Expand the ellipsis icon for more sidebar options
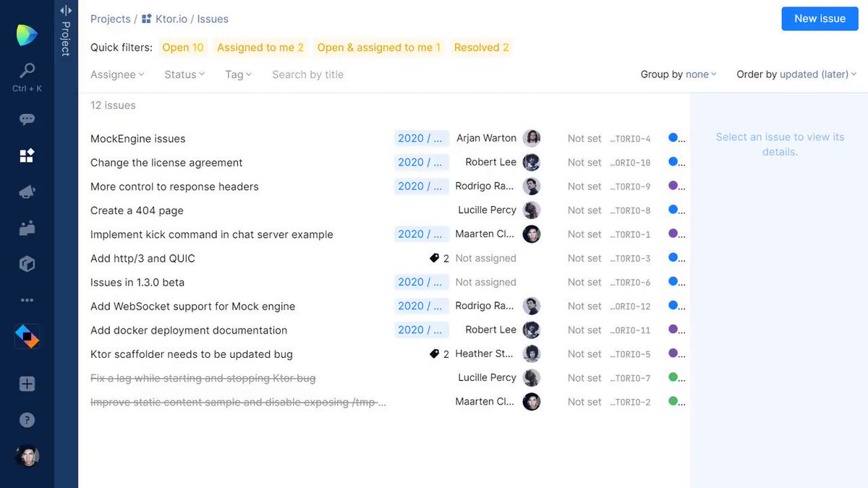The height and width of the screenshot is (488, 868). click(x=27, y=299)
